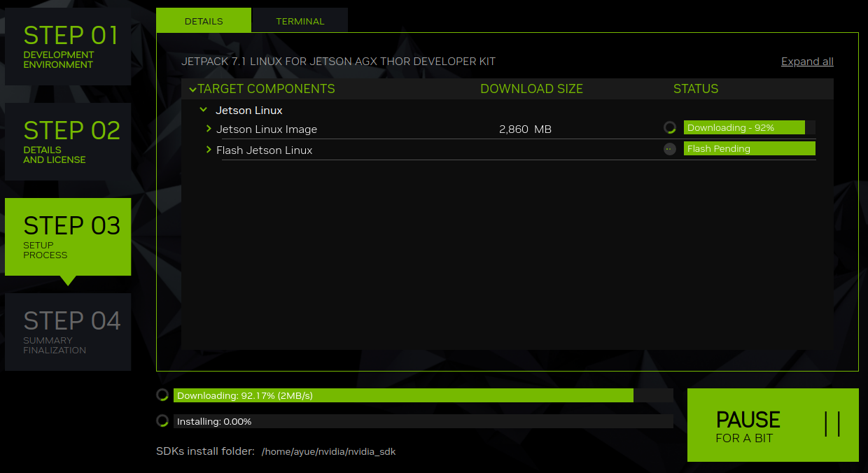
Task: Pause the setup with Pause For A Bit
Action: click(x=773, y=425)
